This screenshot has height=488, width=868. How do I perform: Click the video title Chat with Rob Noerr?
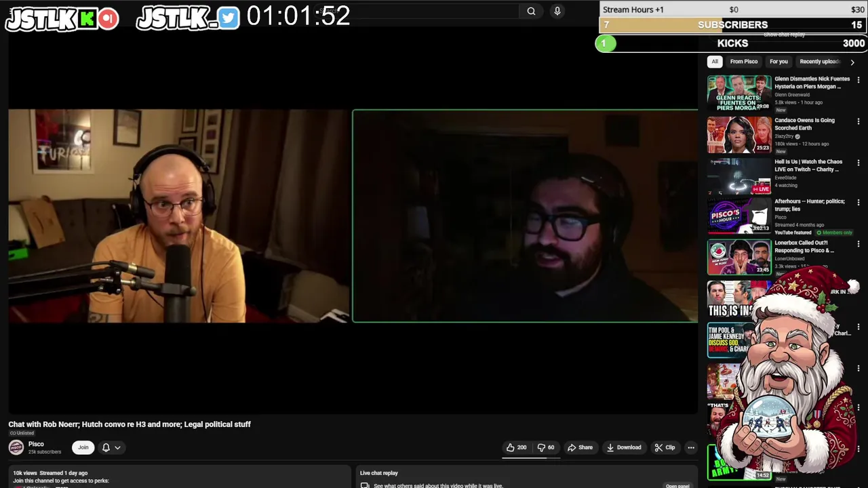(x=130, y=424)
